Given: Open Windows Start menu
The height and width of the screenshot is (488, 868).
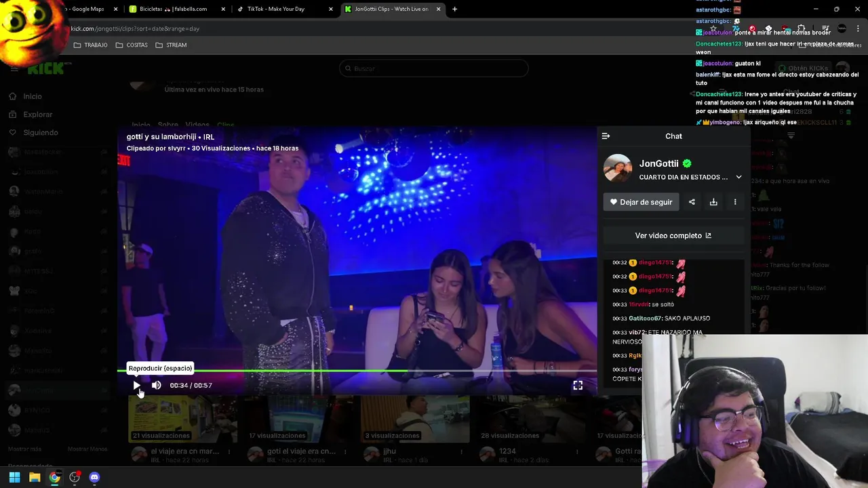Looking at the screenshot, I should coord(14,477).
